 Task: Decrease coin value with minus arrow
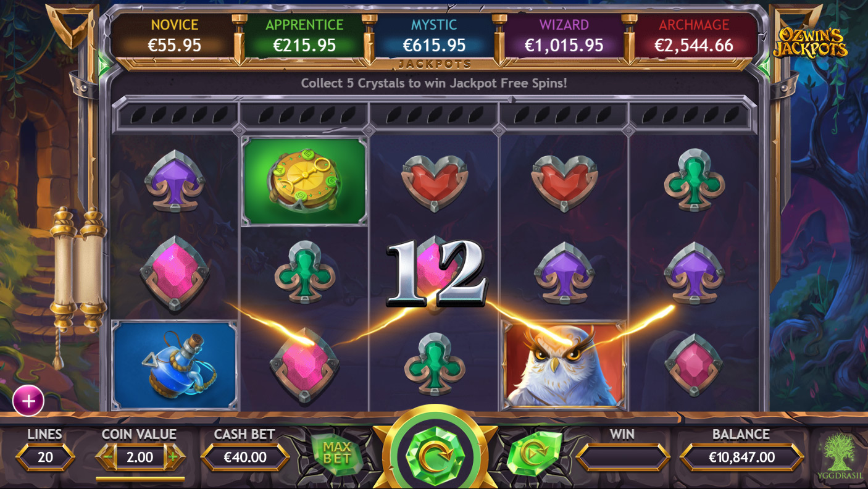pos(107,458)
